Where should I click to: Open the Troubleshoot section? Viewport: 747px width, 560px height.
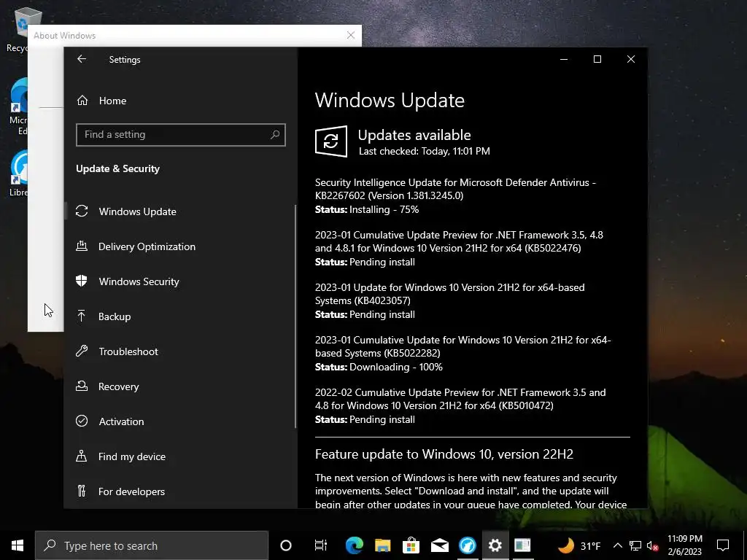pos(128,351)
